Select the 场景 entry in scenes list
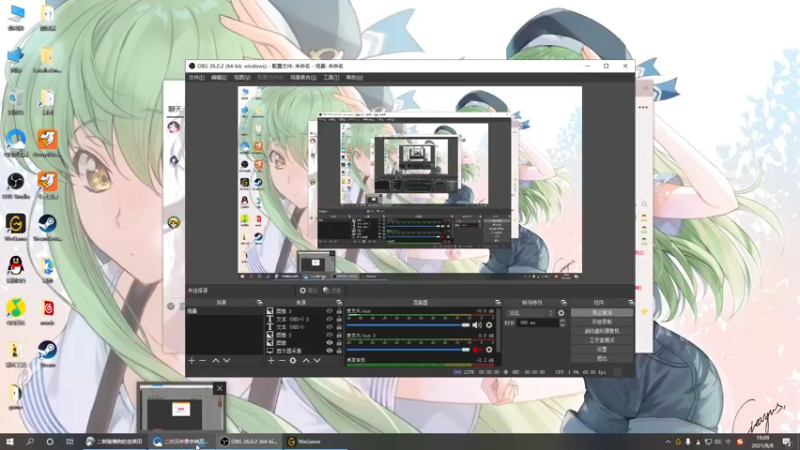The image size is (800, 450). [x=224, y=311]
